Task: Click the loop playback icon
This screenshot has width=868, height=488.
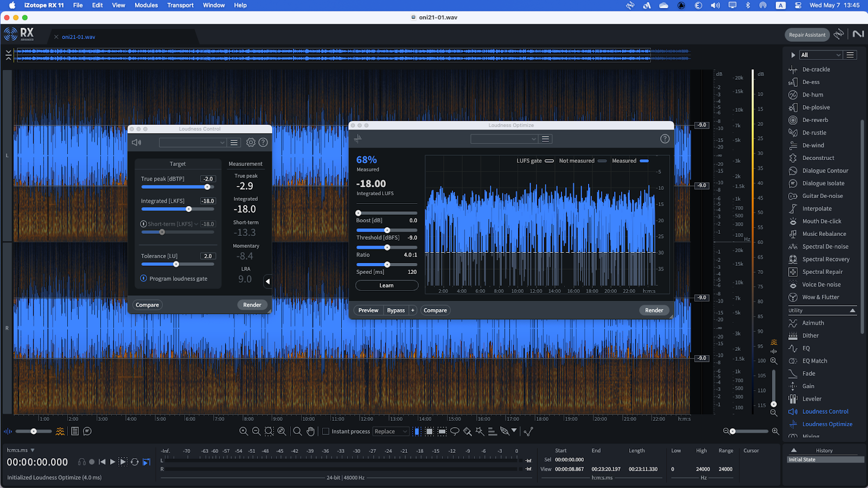Action: (135, 462)
